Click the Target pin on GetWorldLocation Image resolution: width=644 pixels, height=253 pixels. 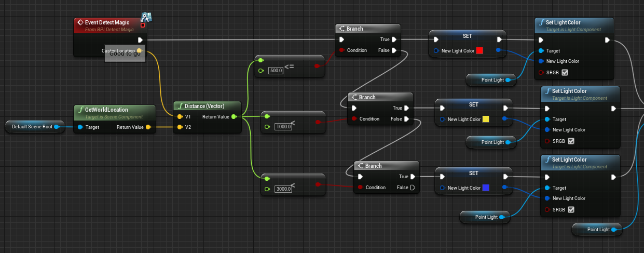click(x=80, y=127)
